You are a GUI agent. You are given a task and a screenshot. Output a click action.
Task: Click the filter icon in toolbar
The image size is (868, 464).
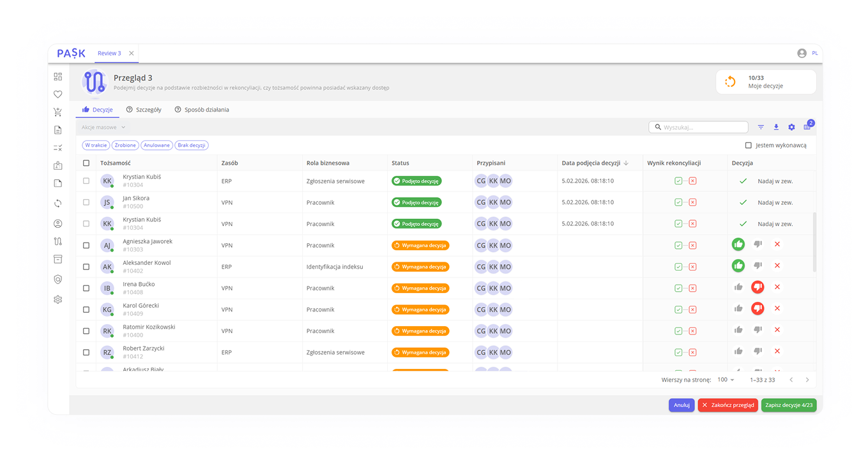761,127
